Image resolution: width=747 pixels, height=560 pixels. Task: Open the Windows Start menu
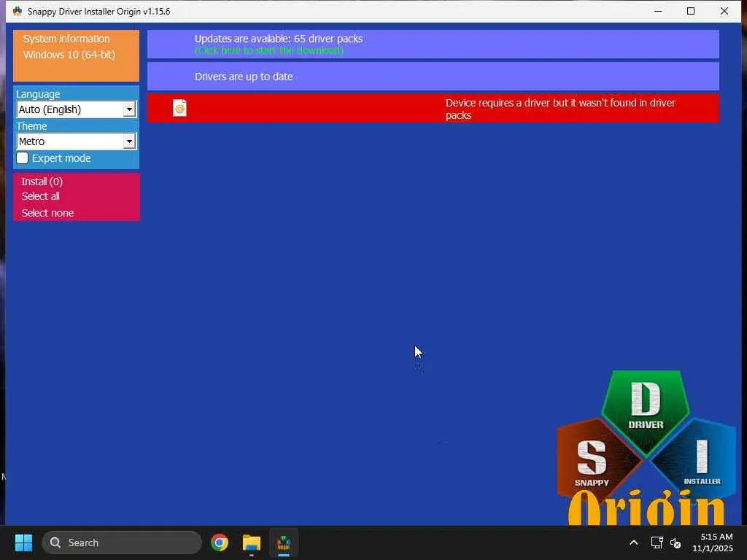click(23, 542)
